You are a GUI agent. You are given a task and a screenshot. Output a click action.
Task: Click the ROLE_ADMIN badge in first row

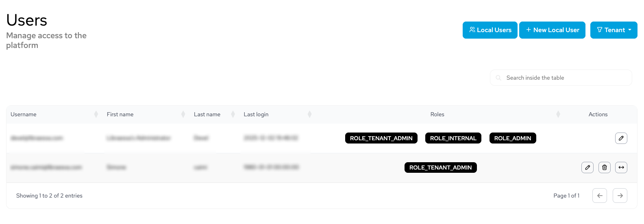513,138
